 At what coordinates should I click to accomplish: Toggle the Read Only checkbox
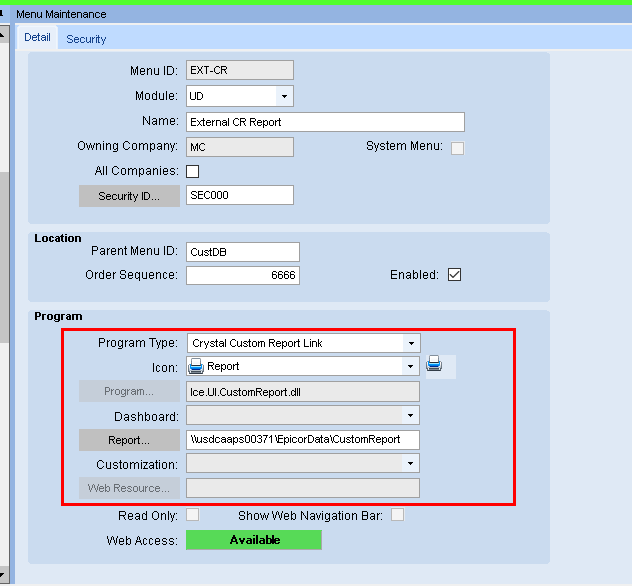[193, 515]
